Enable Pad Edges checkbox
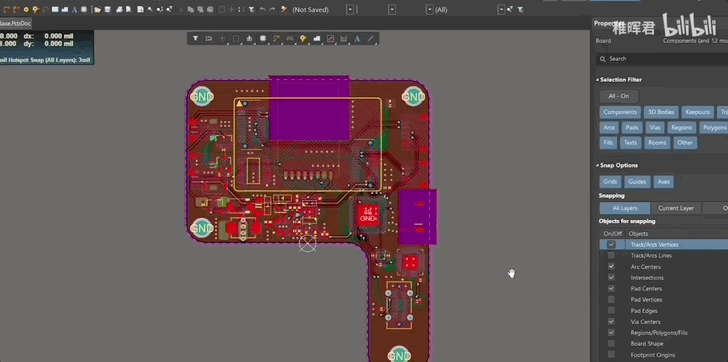Viewport: 728px width, 362px height. coord(611,310)
